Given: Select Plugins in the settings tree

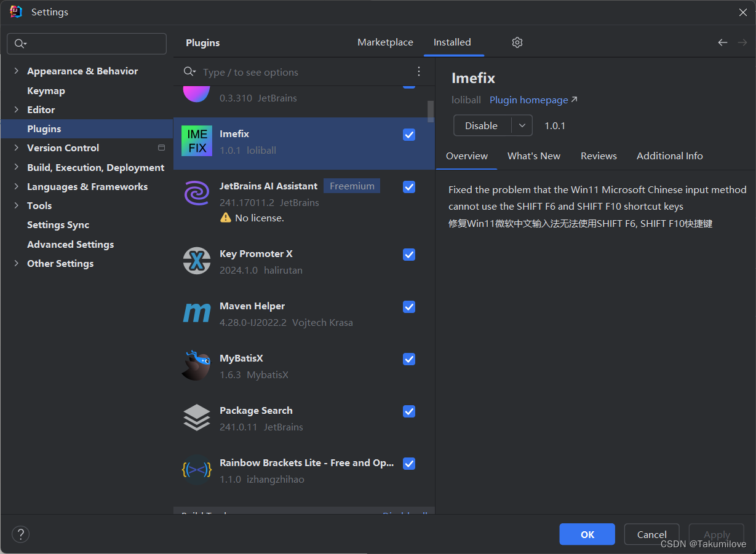Looking at the screenshot, I should (87, 129).
